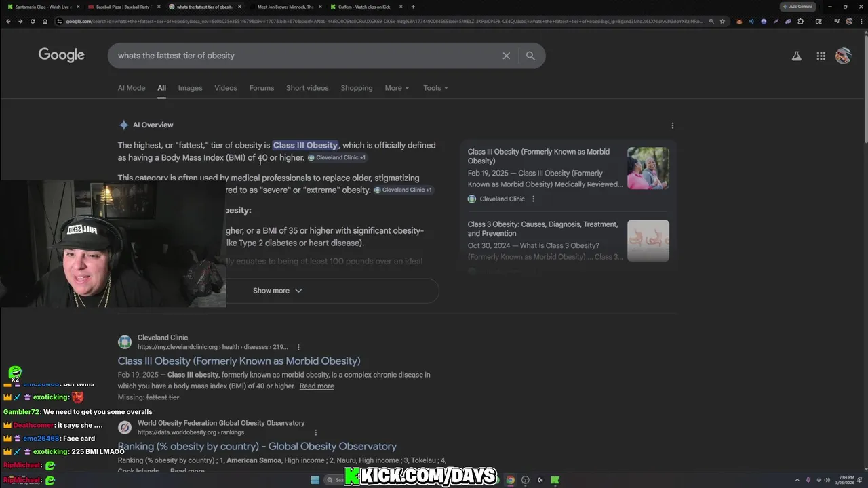Image resolution: width=868 pixels, height=488 pixels.
Task: Expand the Tools dropdown
Action: click(435, 88)
